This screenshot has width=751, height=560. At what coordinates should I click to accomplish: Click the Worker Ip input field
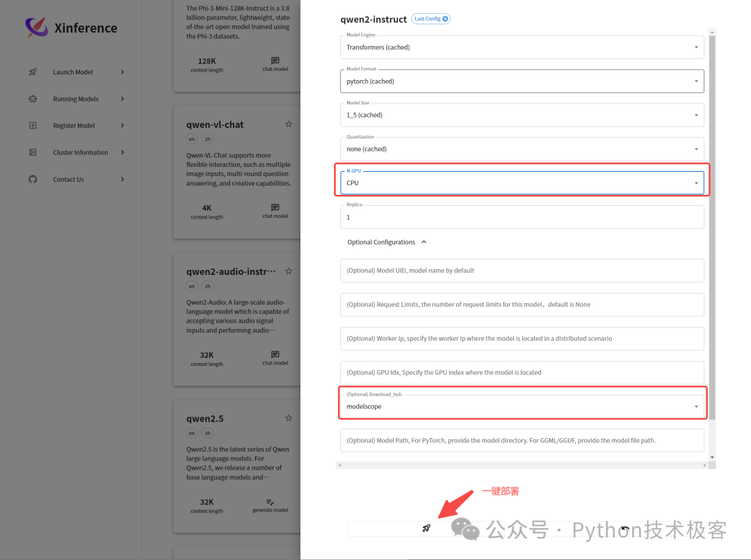click(x=522, y=339)
